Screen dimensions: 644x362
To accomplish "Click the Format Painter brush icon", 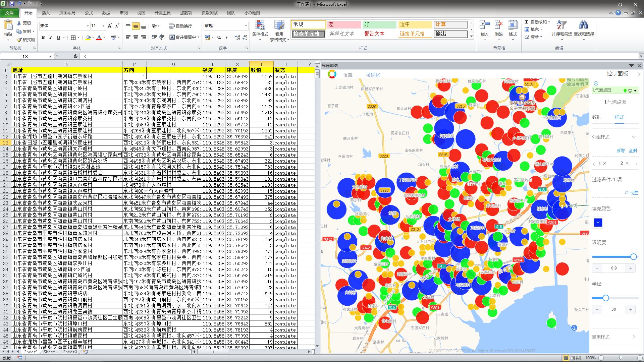I will [x=19, y=40].
